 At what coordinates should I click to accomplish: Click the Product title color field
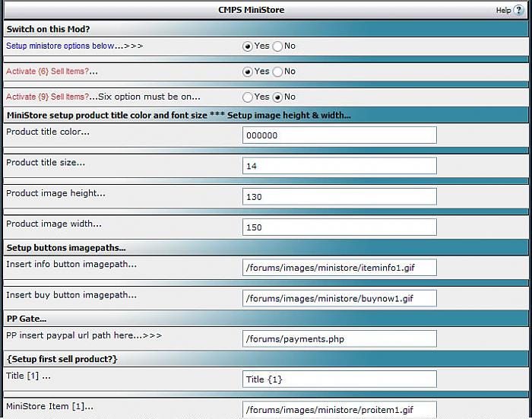[339, 135]
